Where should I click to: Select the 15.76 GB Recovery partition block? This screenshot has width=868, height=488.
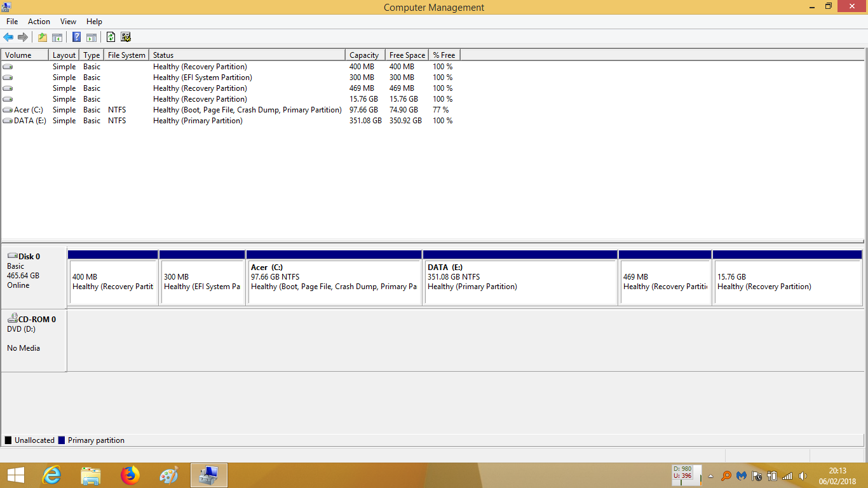(788, 277)
